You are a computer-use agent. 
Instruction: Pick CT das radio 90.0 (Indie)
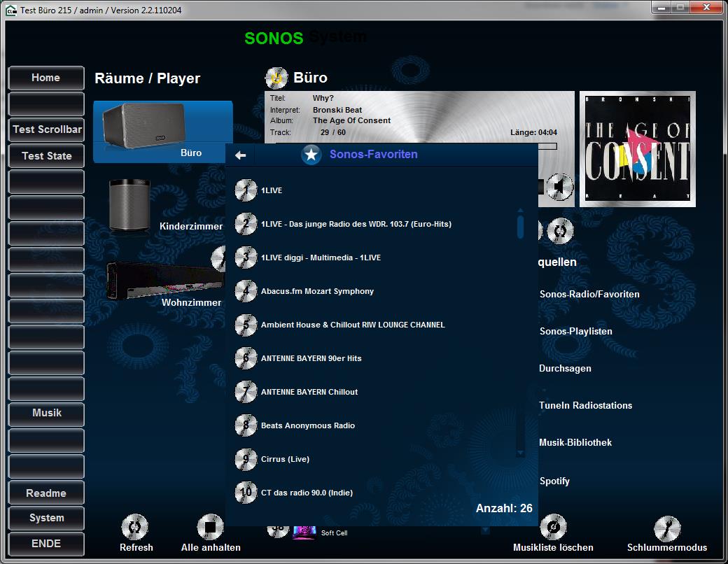(x=307, y=493)
